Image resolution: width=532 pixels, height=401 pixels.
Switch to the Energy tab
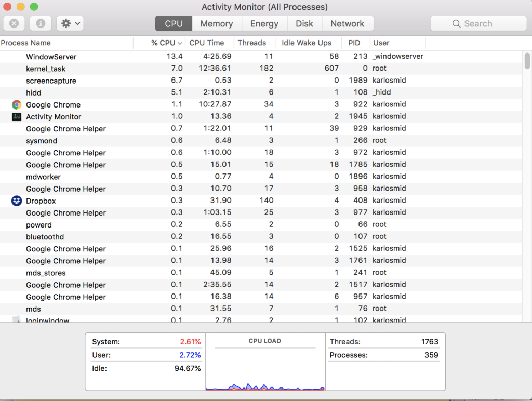pos(264,23)
